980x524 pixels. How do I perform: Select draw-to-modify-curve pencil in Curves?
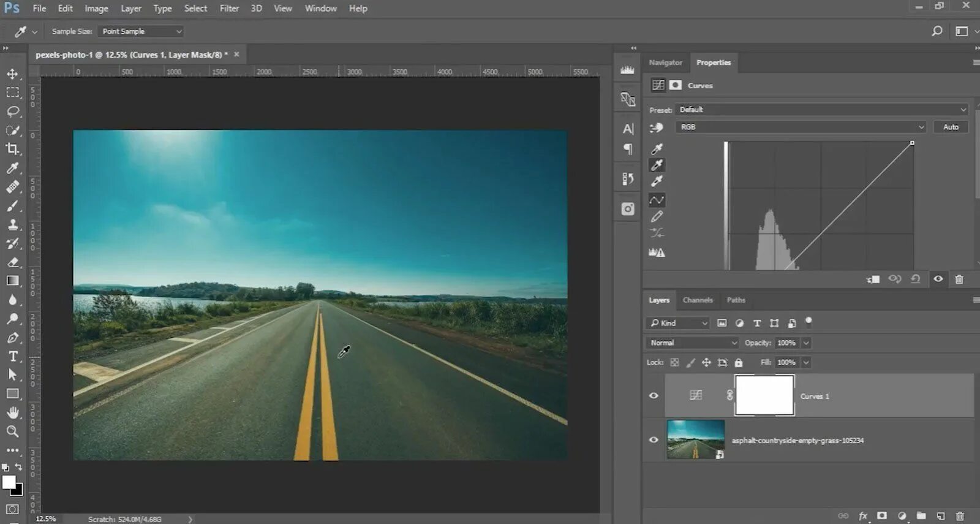point(657,216)
